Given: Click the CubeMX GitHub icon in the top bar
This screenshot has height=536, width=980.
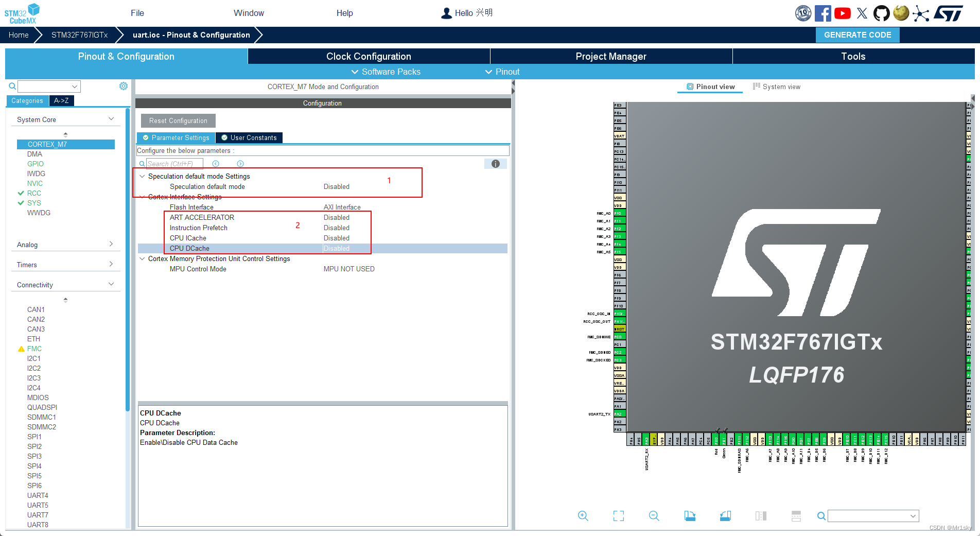Looking at the screenshot, I should point(881,13).
